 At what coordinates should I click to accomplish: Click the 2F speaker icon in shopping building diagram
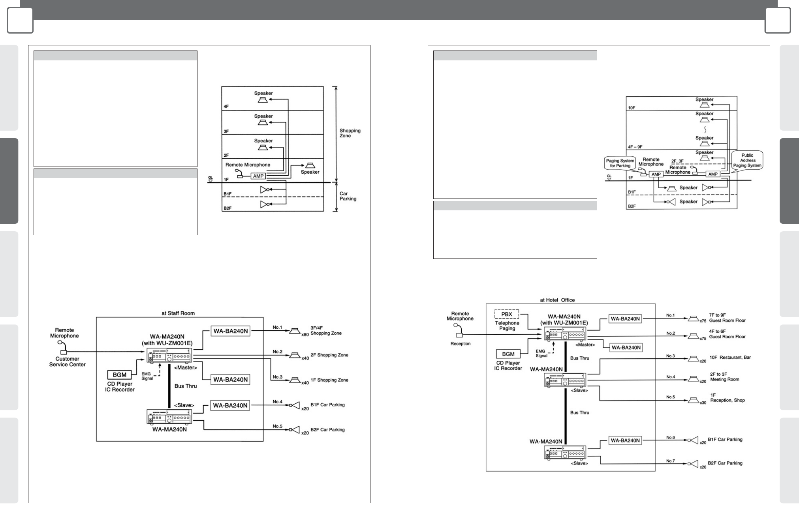[x=263, y=147]
